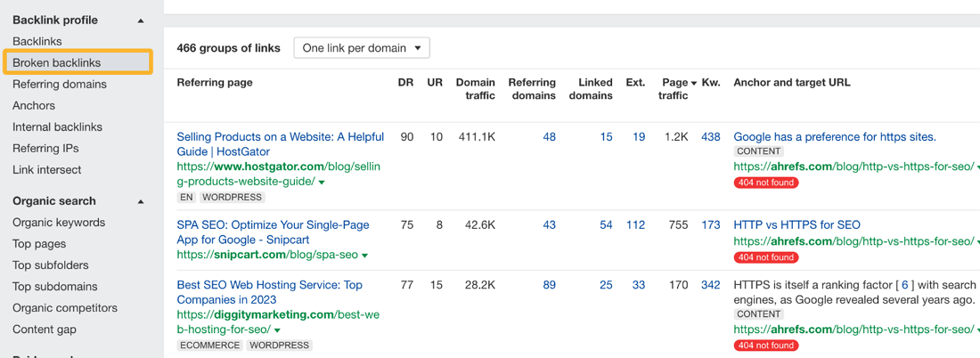Click external links value 112
This screenshot has width=980, height=358.
pos(635,225)
